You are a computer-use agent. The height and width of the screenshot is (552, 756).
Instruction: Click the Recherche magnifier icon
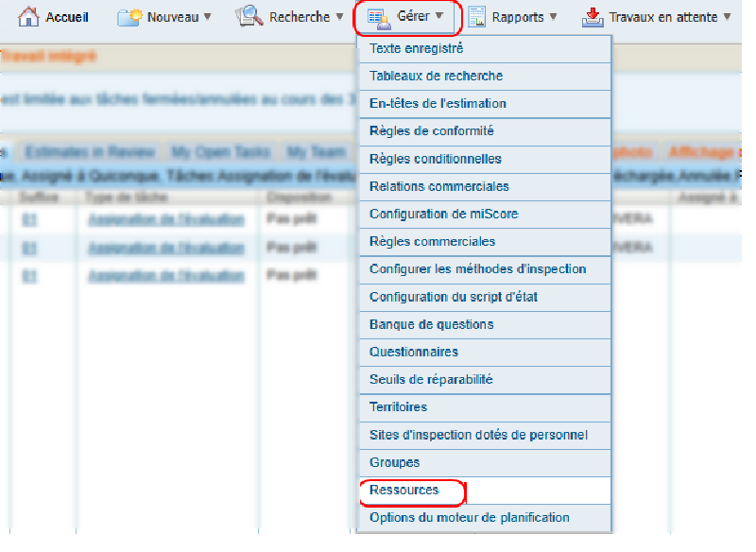pos(249,17)
